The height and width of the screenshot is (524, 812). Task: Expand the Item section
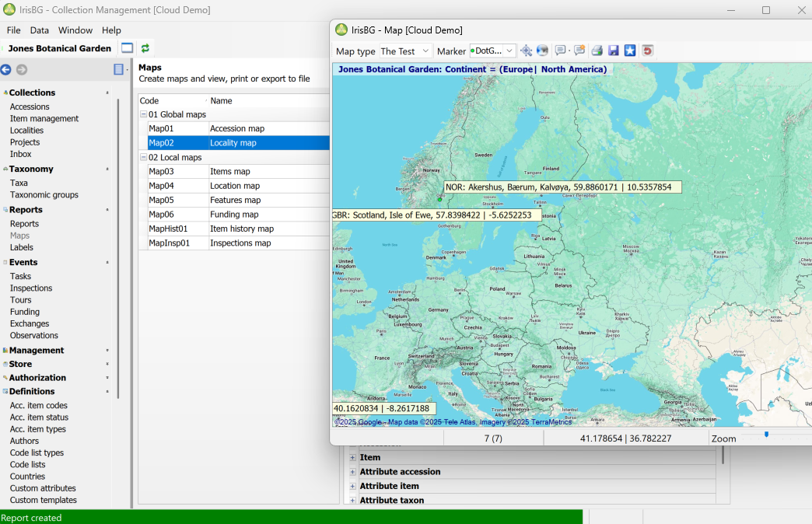[x=352, y=458]
